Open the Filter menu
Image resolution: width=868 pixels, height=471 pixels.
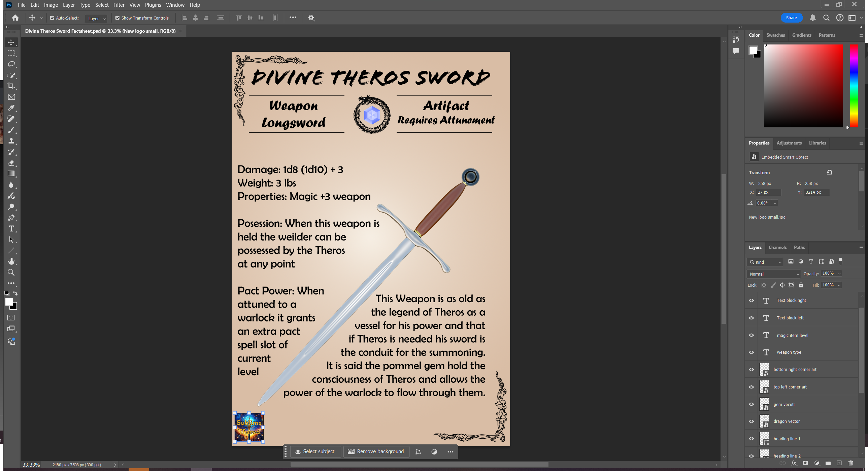coord(119,5)
